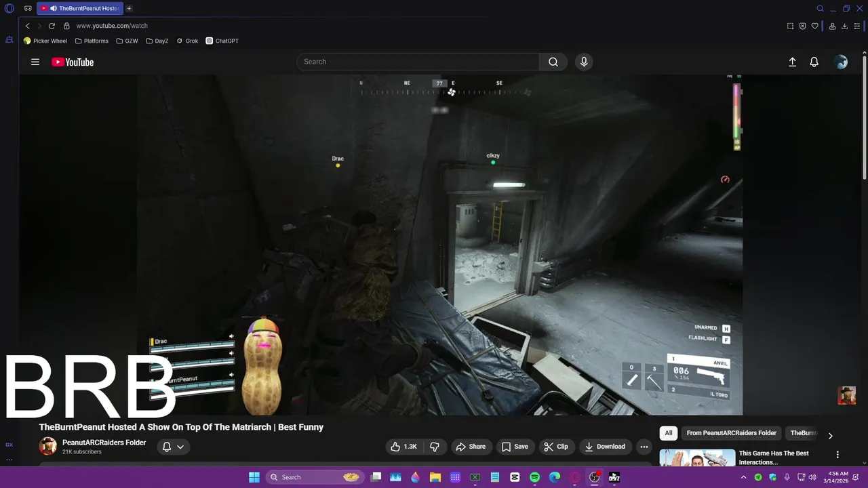868x488 pixels.
Task: Open the ChatGPT bookmark
Action: (x=222, y=41)
